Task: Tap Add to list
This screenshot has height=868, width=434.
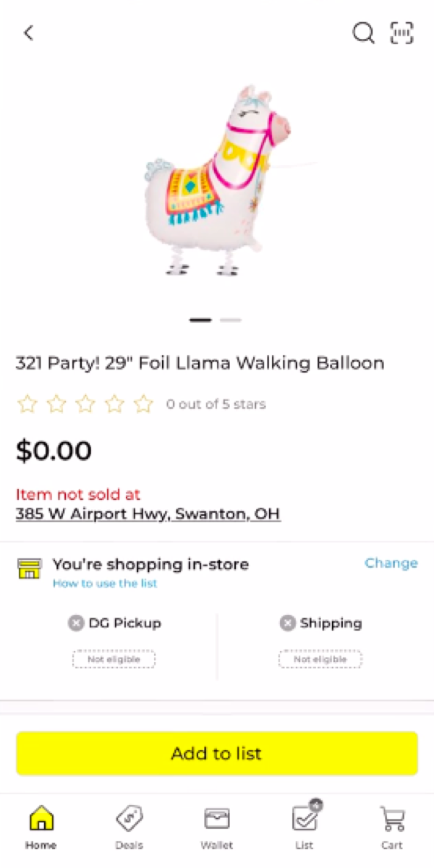Action: 216,753
